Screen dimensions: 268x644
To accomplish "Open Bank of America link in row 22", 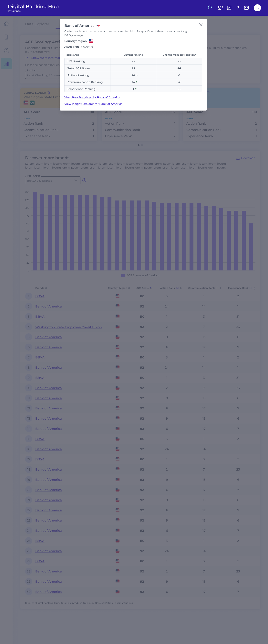I will click(x=48, y=511).
